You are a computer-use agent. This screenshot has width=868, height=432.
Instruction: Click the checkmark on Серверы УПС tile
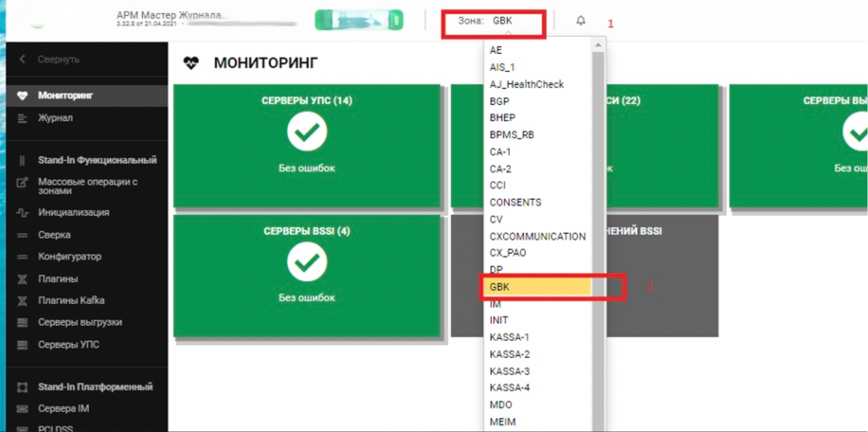click(307, 131)
